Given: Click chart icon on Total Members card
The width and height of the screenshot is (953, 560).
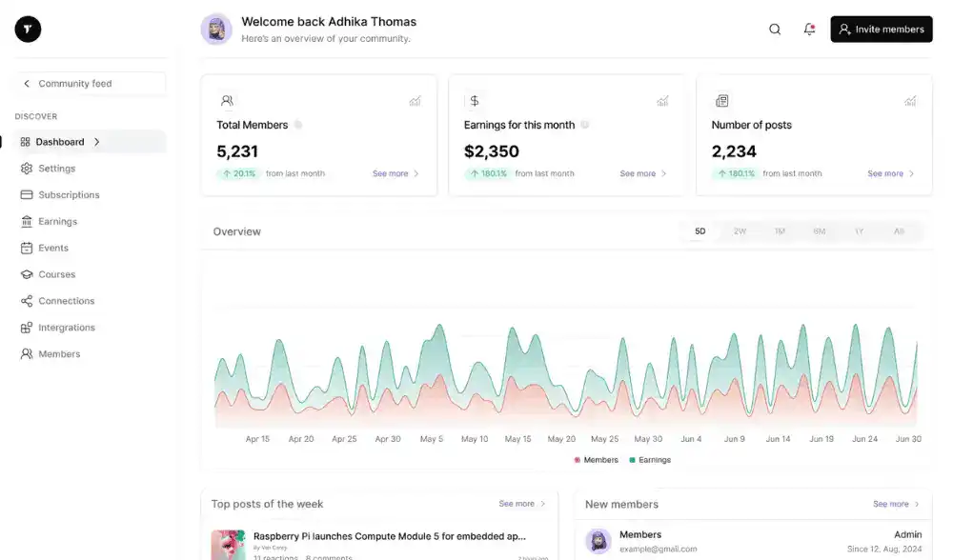Looking at the screenshot, I should pyautogui.click(x=415, y=101).
